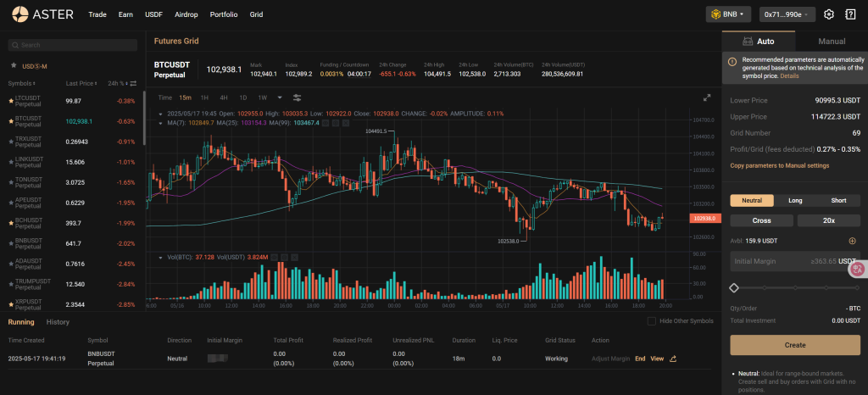Toggle the BCHUSDT favorite star
Viewport: 868px width, 395px height.
pyautogui.click(x=11, y=223)
